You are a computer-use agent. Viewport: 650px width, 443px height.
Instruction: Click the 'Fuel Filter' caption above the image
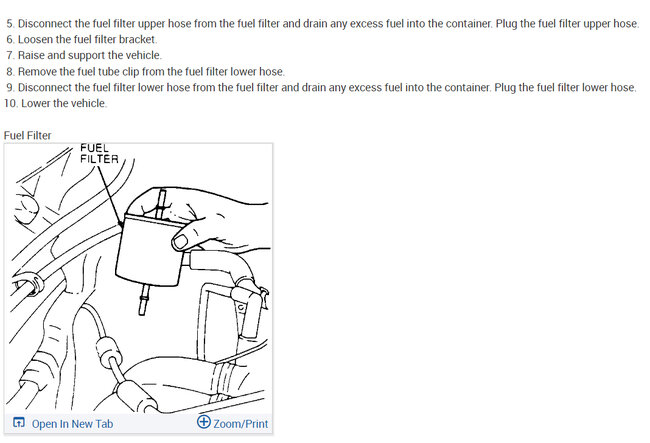27,136
